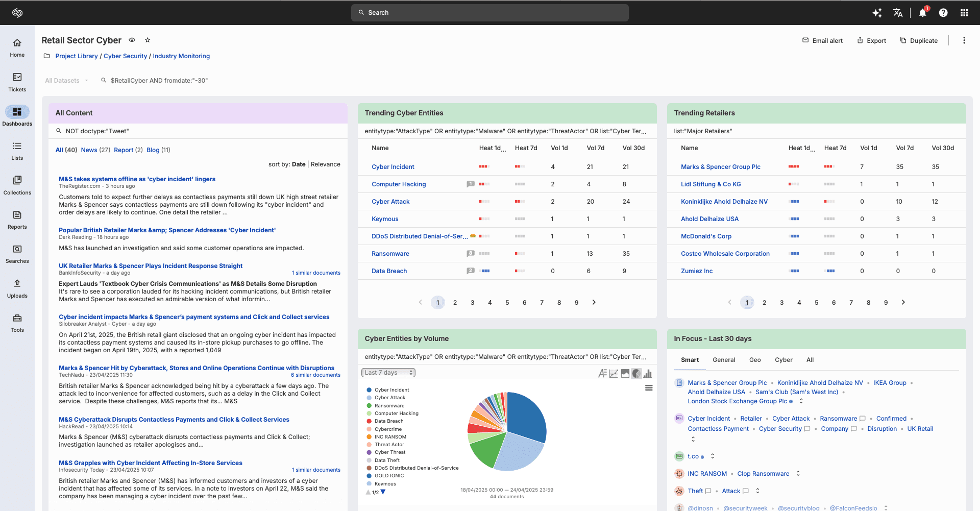Select the General tab in In Focus
980x511 pixels.
(x=724, y=360)
